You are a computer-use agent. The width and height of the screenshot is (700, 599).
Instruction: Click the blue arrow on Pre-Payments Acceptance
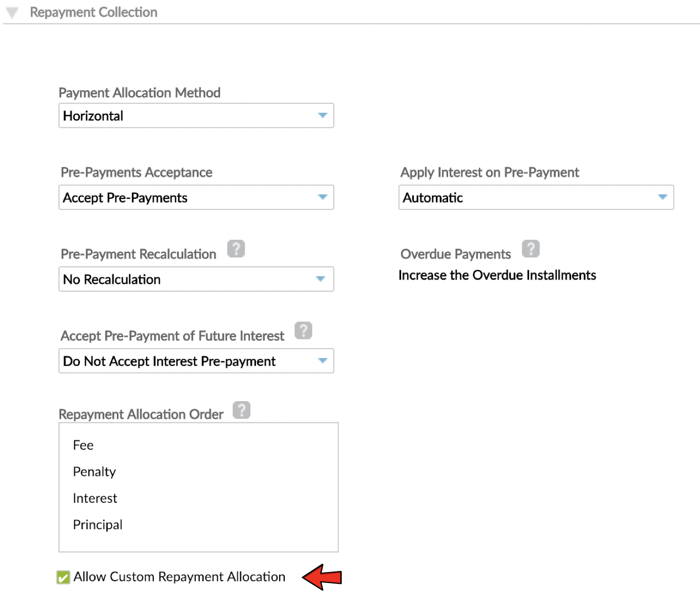[x=323, y=197]
